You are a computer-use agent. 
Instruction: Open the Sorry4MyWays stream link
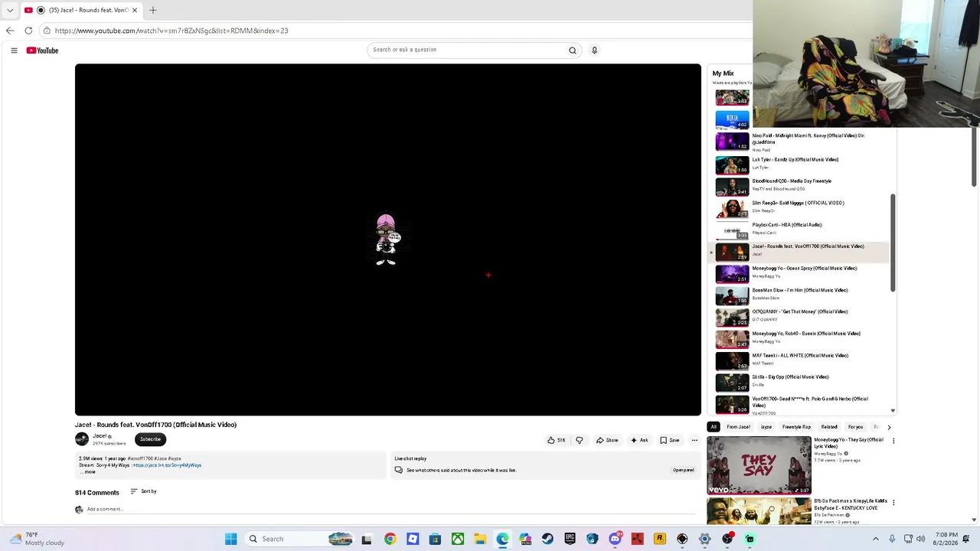tap(167, 465)
